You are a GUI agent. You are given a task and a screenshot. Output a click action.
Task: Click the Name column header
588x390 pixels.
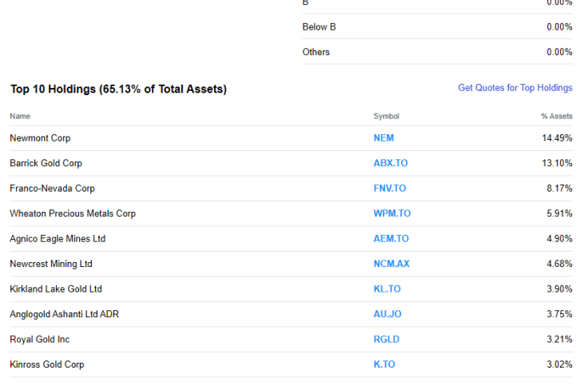coord(20,117)
